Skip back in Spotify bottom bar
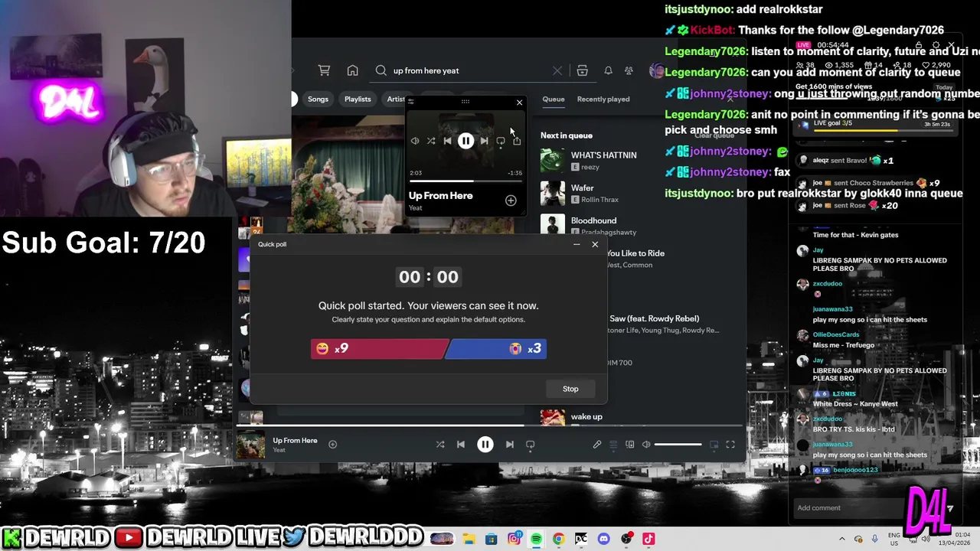Image resolution: width=980 pixels, height=551 pixels. tap(461, 444)
